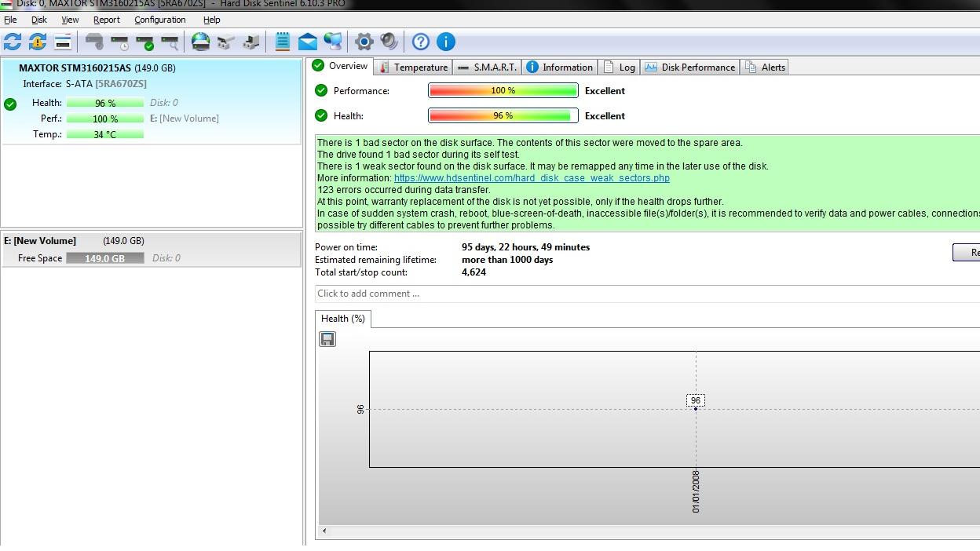
Task: Click the blue Refresh arrows toolbar icon
Action: coord(13,42)
